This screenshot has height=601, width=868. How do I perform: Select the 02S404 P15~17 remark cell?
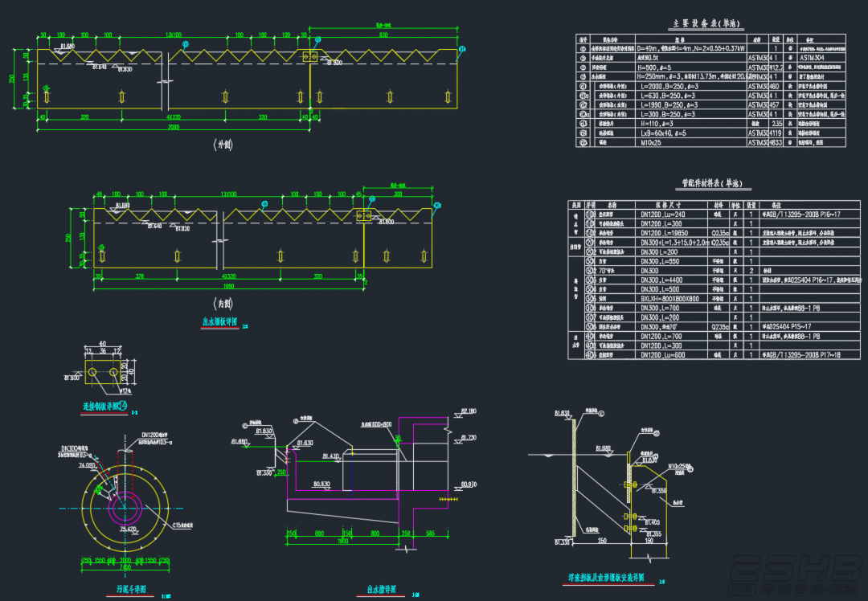click(787, 328)
